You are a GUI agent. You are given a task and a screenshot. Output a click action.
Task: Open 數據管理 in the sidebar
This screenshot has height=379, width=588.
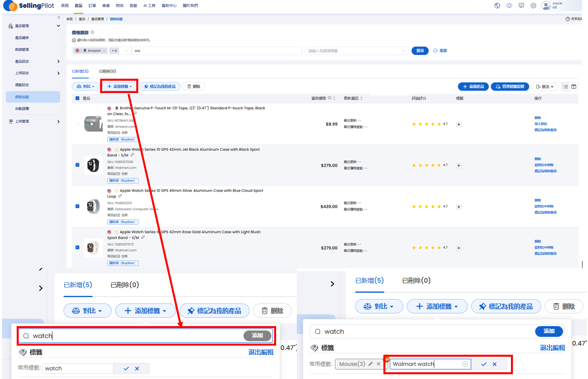coord(22,50)
